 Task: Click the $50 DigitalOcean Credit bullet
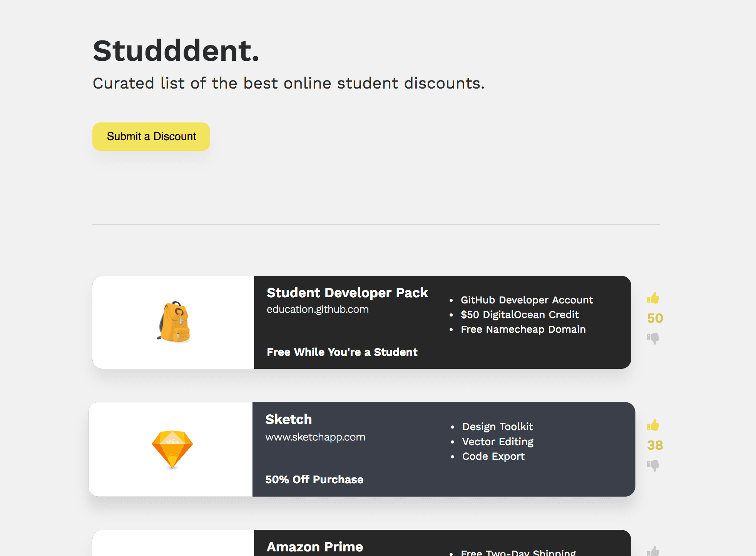tap(519, 315)
